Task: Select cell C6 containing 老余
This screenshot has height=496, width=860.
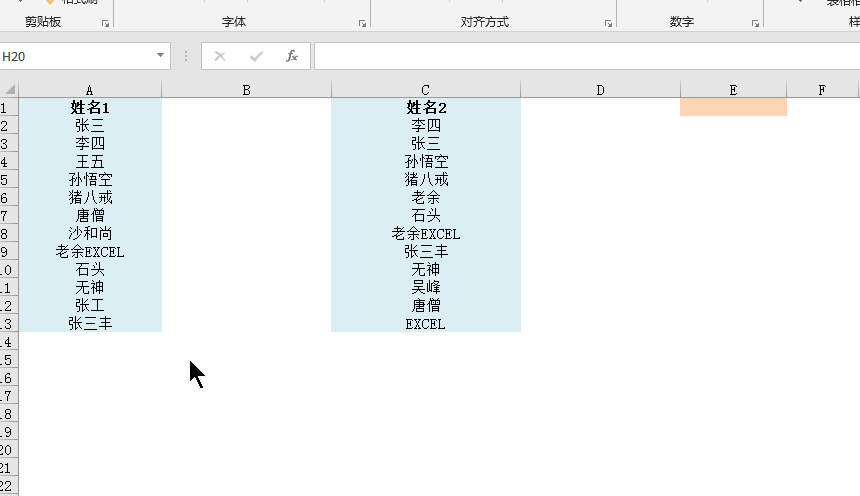Action: (x=426, y=198)
